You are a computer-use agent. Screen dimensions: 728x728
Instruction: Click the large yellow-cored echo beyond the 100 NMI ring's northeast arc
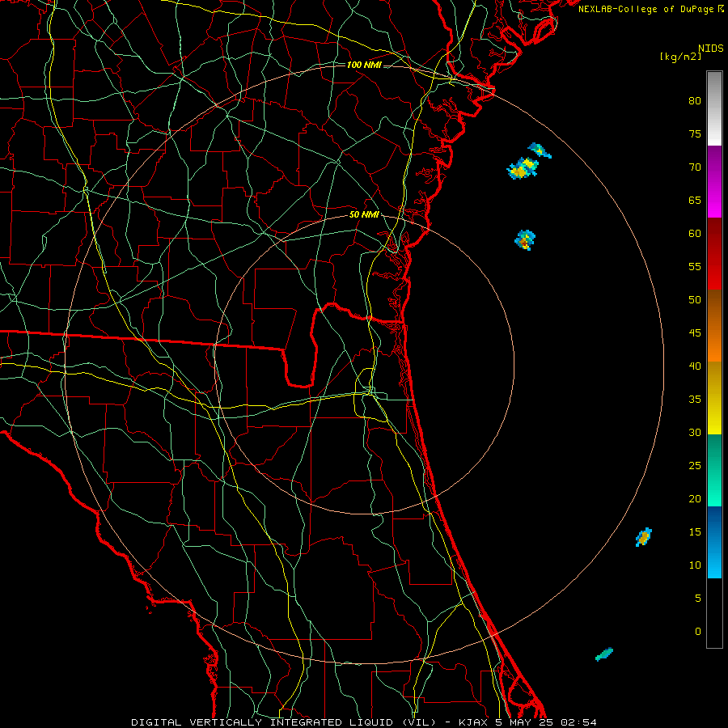coord(523,168)
